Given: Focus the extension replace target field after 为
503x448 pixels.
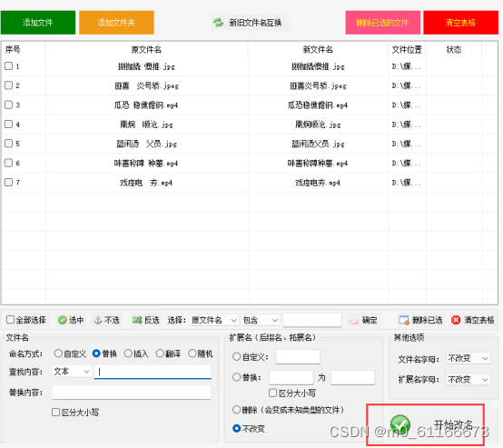Looking at the screenshot, I should 353,377.
